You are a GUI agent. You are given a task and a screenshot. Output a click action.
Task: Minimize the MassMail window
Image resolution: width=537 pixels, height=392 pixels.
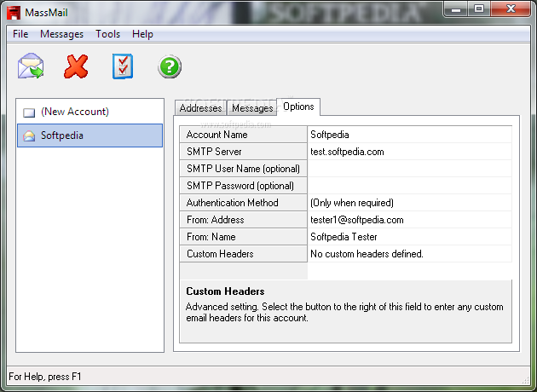click(455, 9)
